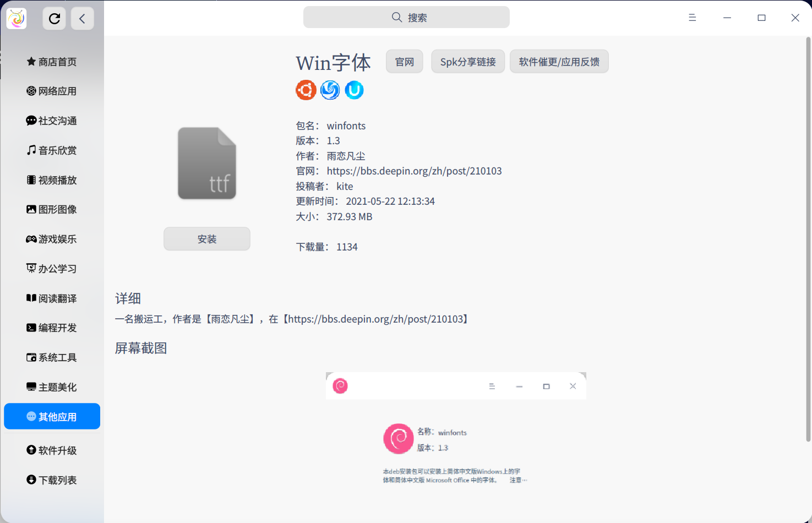Open the Spk分享链接 button
Image resolution: width=812 pixels, height=523 pixels.
(x=467, y=61)
